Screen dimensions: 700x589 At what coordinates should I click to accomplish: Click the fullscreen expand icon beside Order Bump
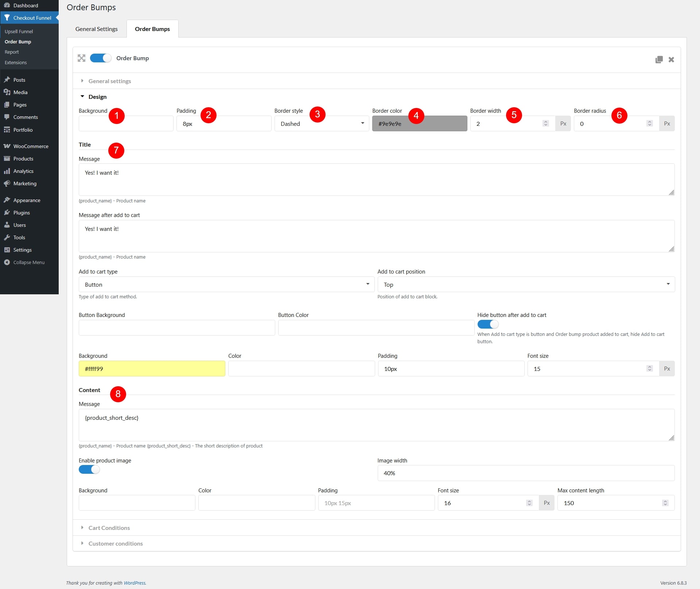81,58
